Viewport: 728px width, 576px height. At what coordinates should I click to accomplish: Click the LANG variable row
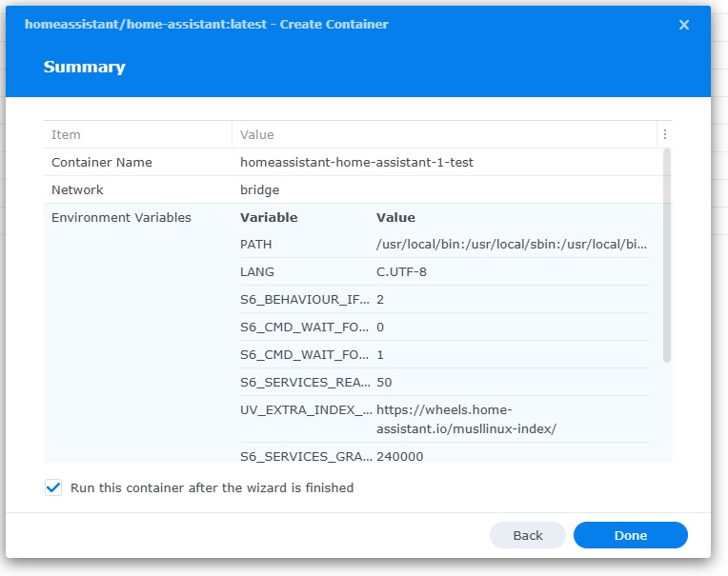click(444, 271)
